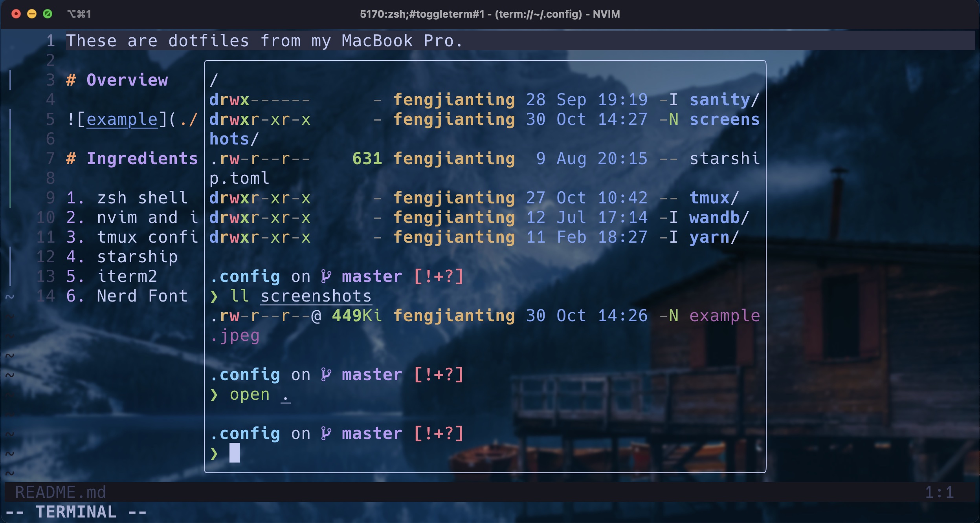Click the '# Ingredients' heading line

click(132, 159)
